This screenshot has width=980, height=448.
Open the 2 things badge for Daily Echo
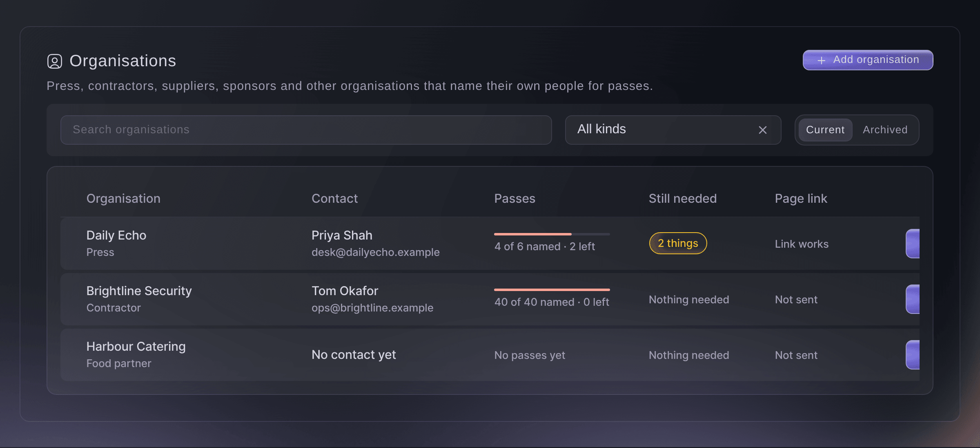[678, 243]
